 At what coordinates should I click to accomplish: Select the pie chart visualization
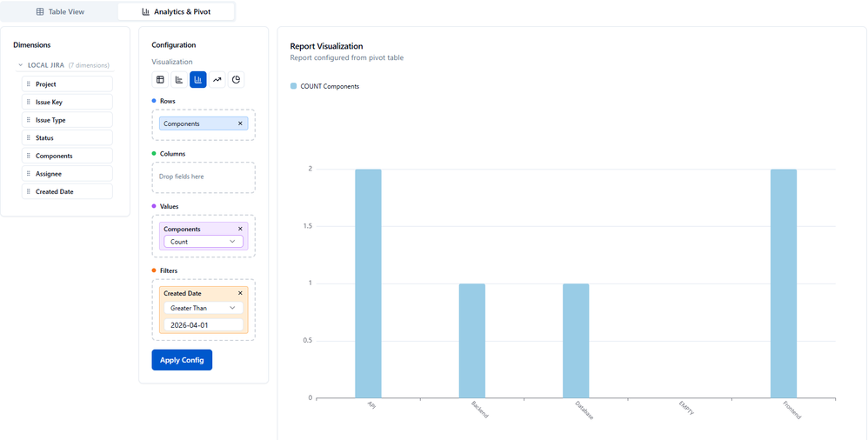236,80
